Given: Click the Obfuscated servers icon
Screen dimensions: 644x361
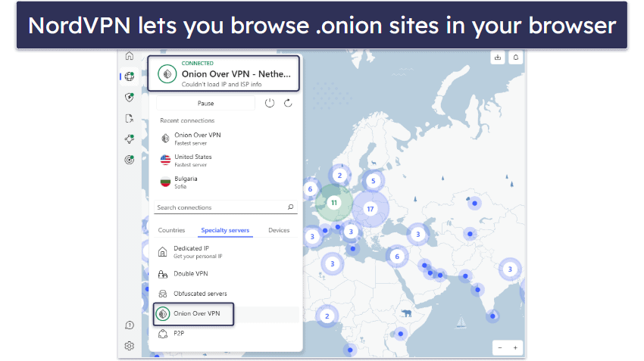Looking at the screenshot, I should tap(163, 294).
